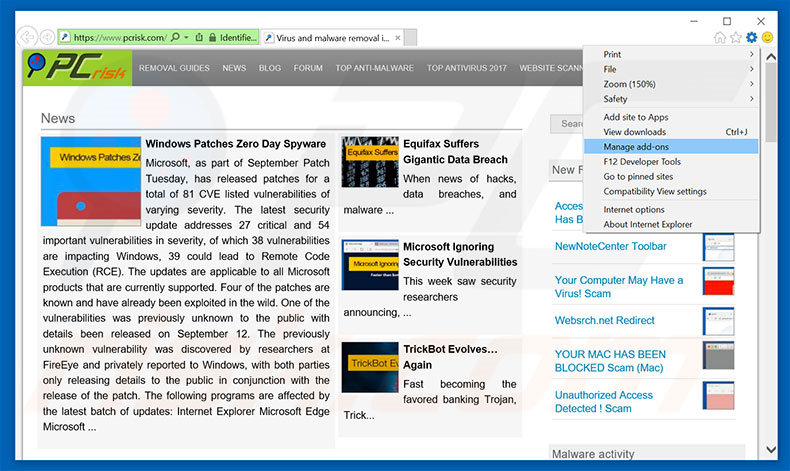Click the browser Forward arrow button
This screenshot has height=471, width=790.
click(47, 37)
